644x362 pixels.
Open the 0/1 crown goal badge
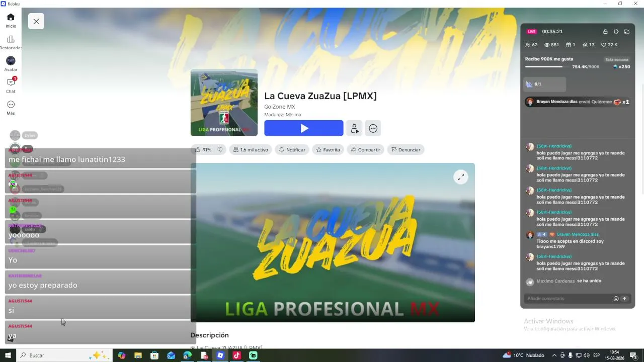coord(545,84)
